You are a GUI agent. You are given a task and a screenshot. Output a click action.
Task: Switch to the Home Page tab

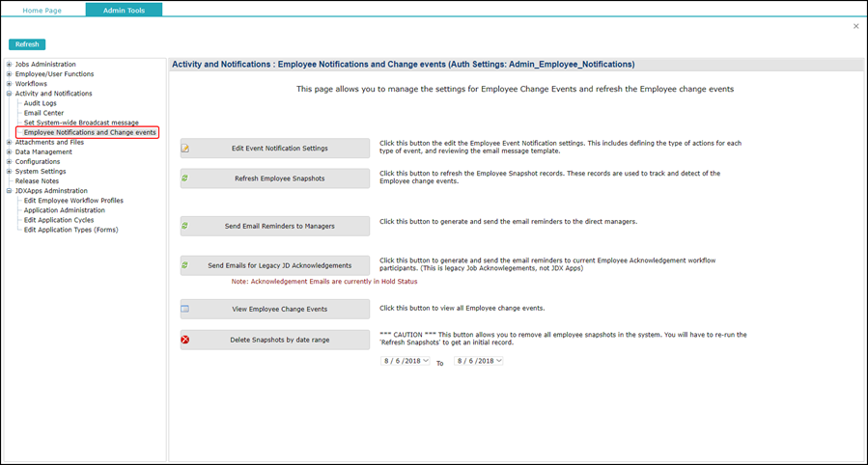click(42, 10)
